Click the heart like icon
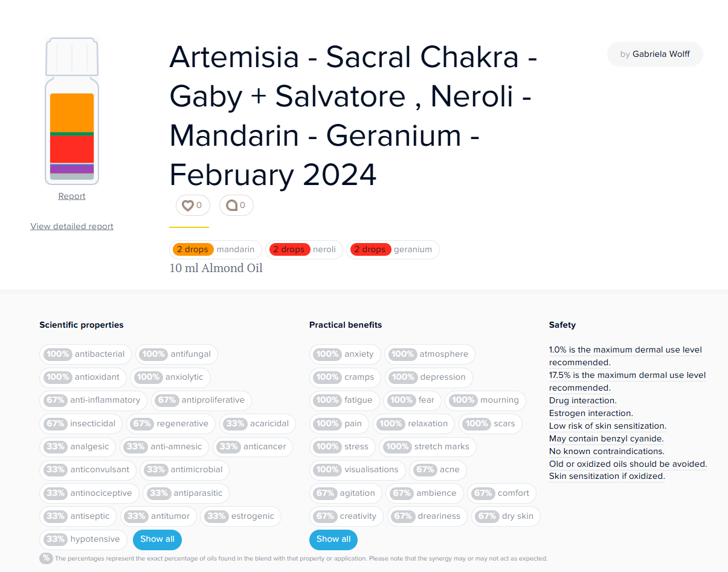 click(x=188, y=206)
